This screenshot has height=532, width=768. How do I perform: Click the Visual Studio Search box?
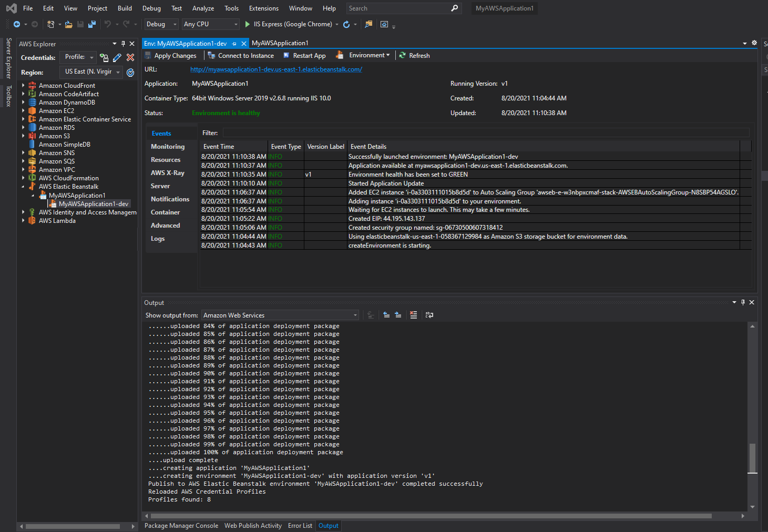click(403, 8)
